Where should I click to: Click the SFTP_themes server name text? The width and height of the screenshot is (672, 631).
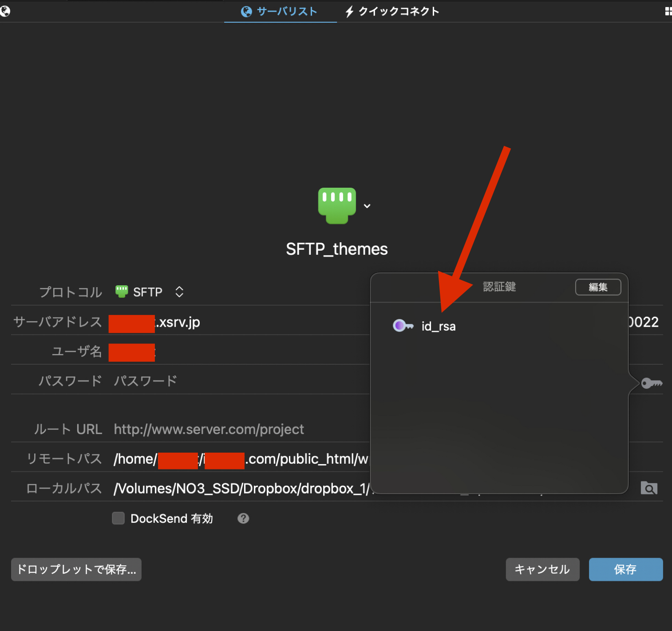(336, 249)
